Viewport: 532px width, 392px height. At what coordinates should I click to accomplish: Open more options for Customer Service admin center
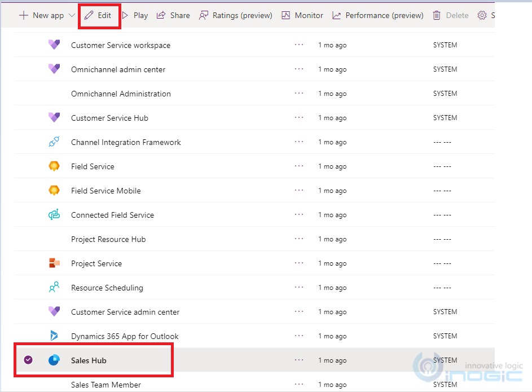pyautogui.click(x=299, y=312)
